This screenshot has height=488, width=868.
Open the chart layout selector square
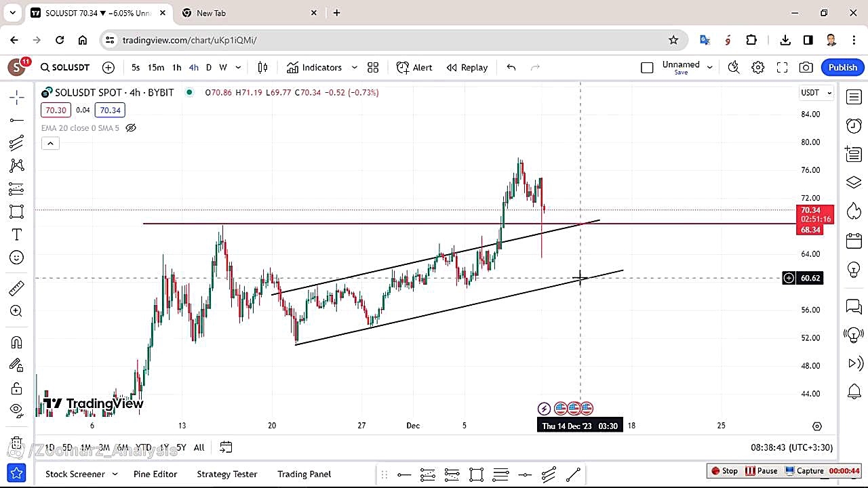click(x=647, y=67)
